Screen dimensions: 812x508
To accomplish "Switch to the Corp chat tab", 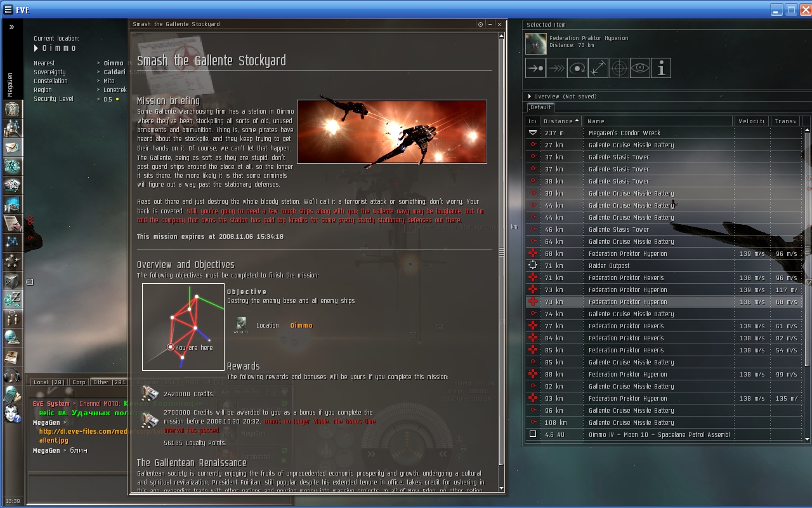I will coord(79,382).
